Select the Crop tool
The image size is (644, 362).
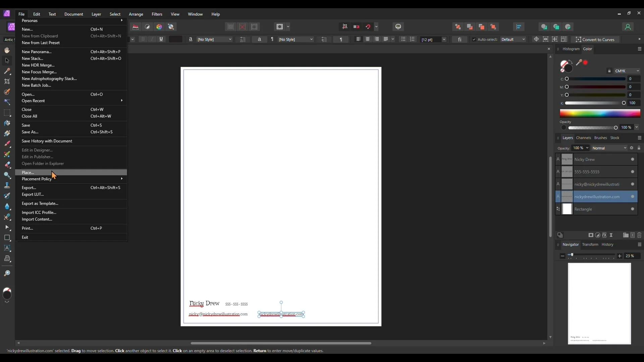coord(7,81)
